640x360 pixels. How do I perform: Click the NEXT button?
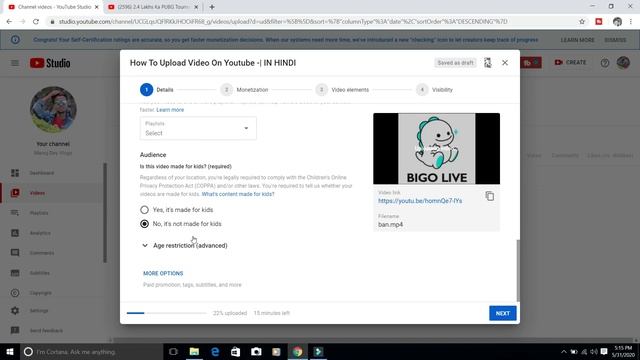[x=502, y=313]
